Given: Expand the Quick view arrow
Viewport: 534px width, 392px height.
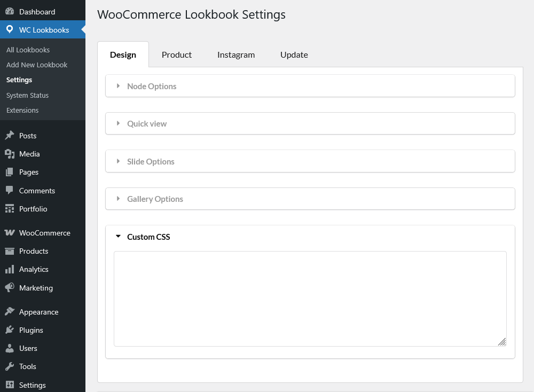Looking at the screenshot, I should click(x=118, y=123).
